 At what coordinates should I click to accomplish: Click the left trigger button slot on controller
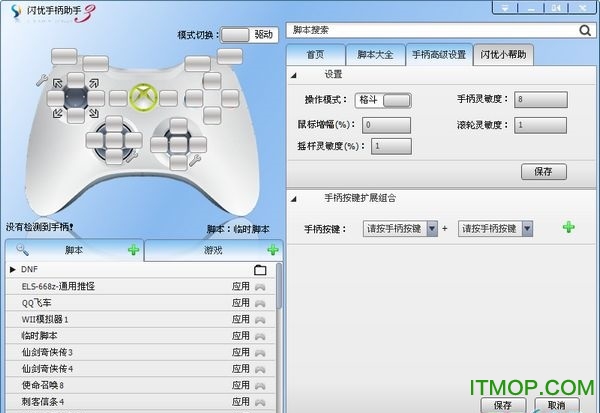(64, 56)
